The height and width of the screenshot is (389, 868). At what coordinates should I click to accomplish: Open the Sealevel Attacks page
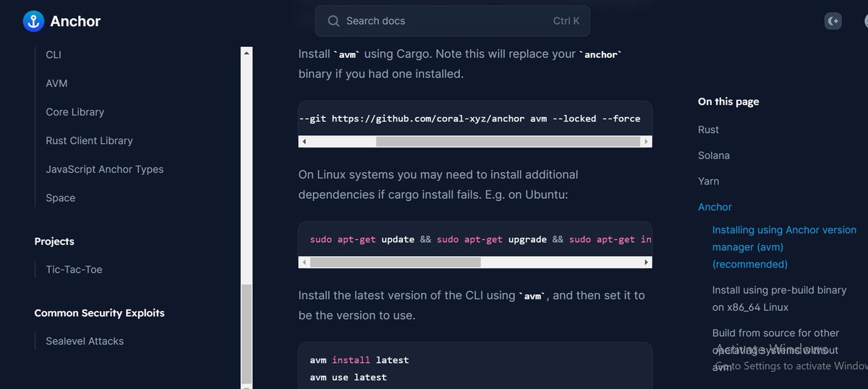[85, 341]
